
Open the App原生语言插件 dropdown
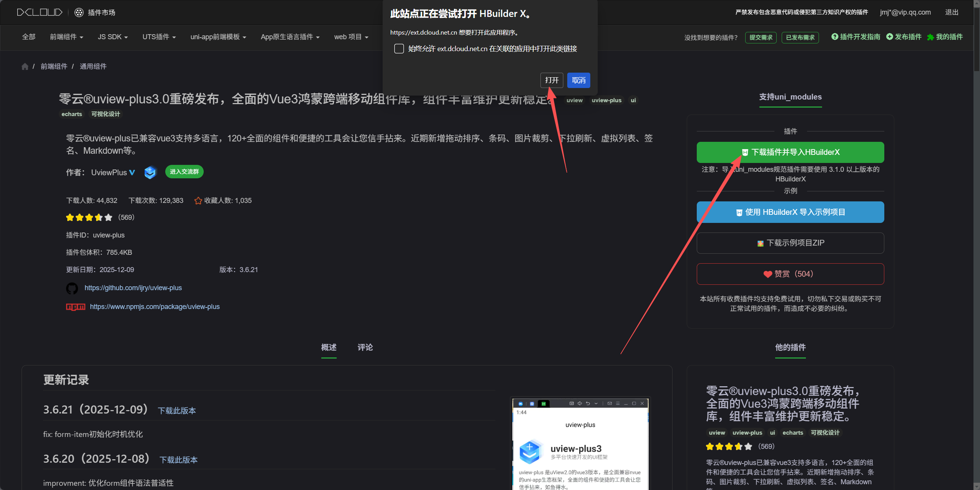coord(290,37)
